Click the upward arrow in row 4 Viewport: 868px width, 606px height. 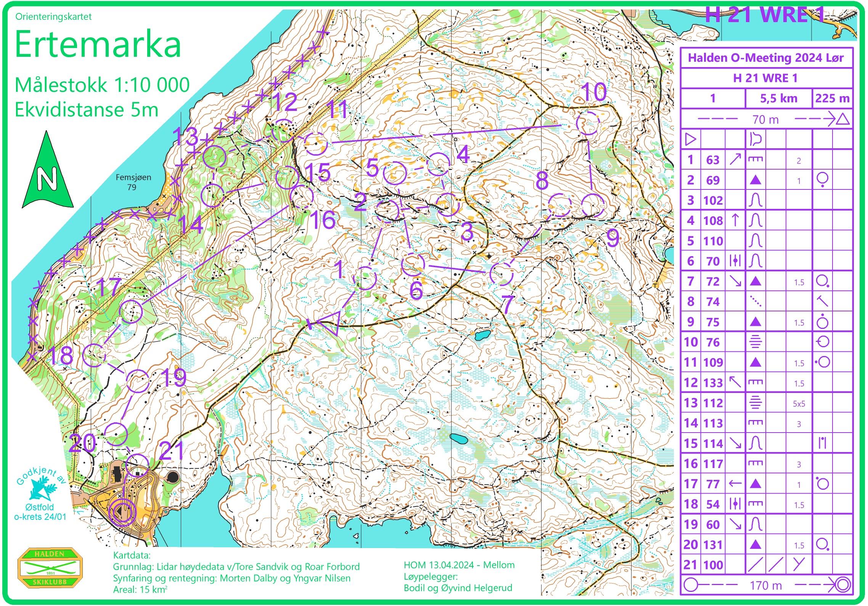pos(735,220)
